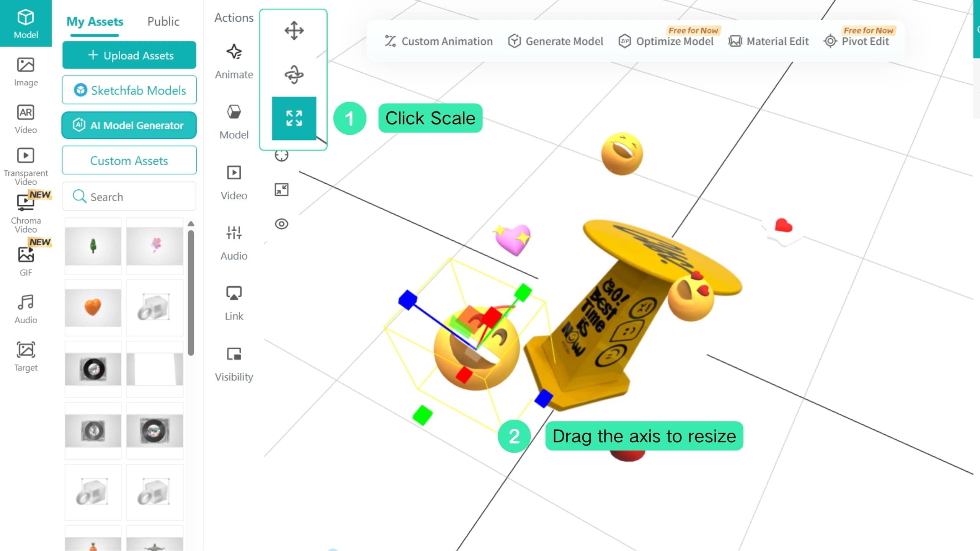Switch to the My Assets tab
This screenshot has height=551, width=980.
(x=95, y=21)
